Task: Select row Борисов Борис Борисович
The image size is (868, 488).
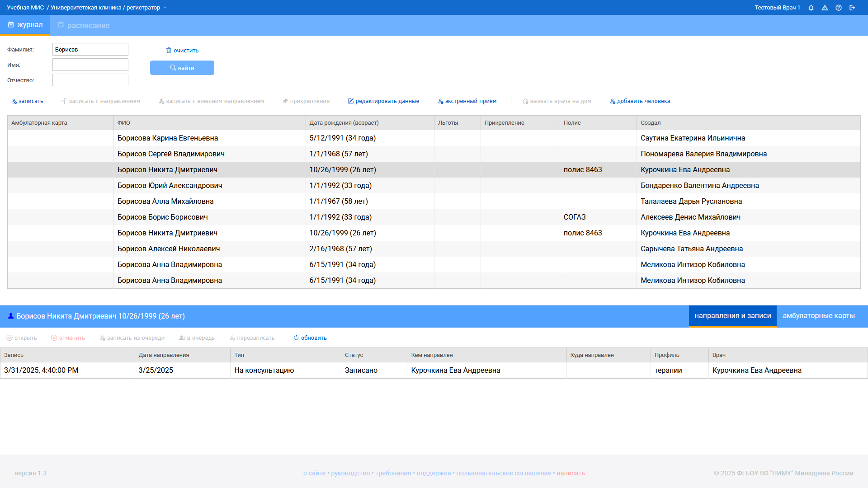Action: tap(163, 217)
